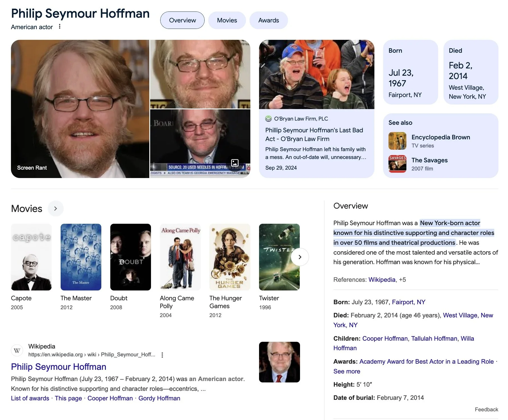Screen dimensions: 508x420
Task: Open Wikipedia result three-dot options menu
Action: point(162,355)
